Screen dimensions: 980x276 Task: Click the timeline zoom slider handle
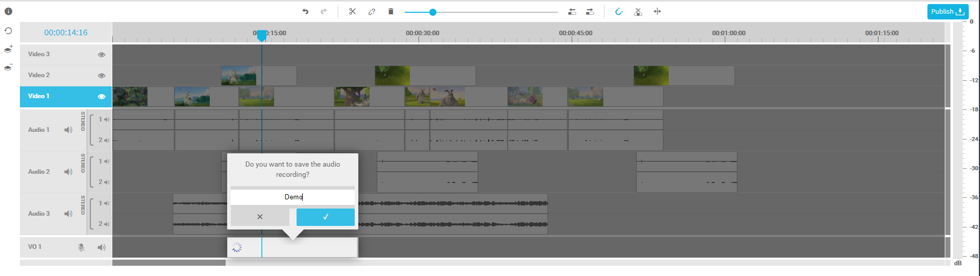coord(433,12)
